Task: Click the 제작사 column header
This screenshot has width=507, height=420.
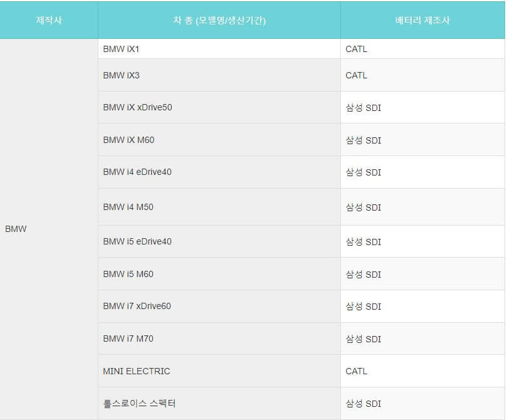Action: click(x=49, y=20)
